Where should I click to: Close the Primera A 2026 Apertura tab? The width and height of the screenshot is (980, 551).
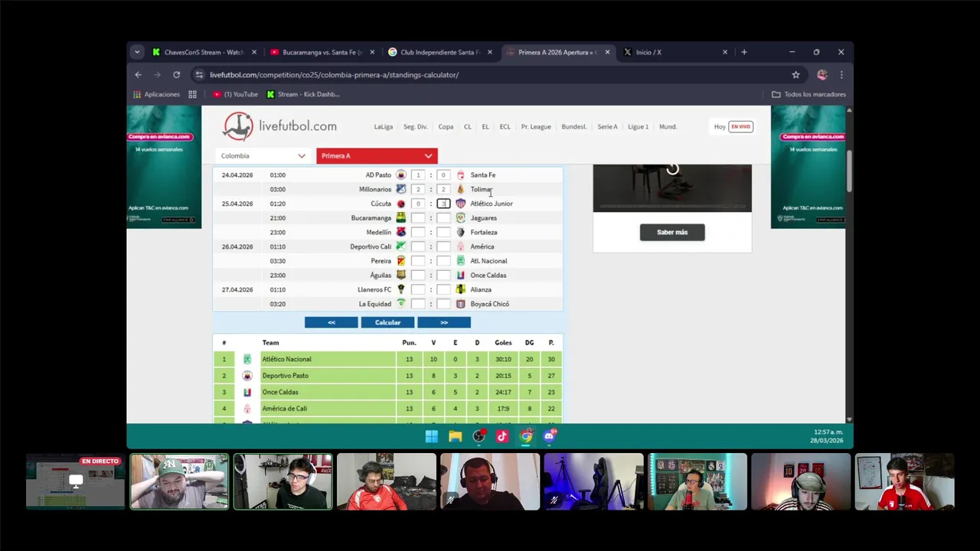coord(607,52)
